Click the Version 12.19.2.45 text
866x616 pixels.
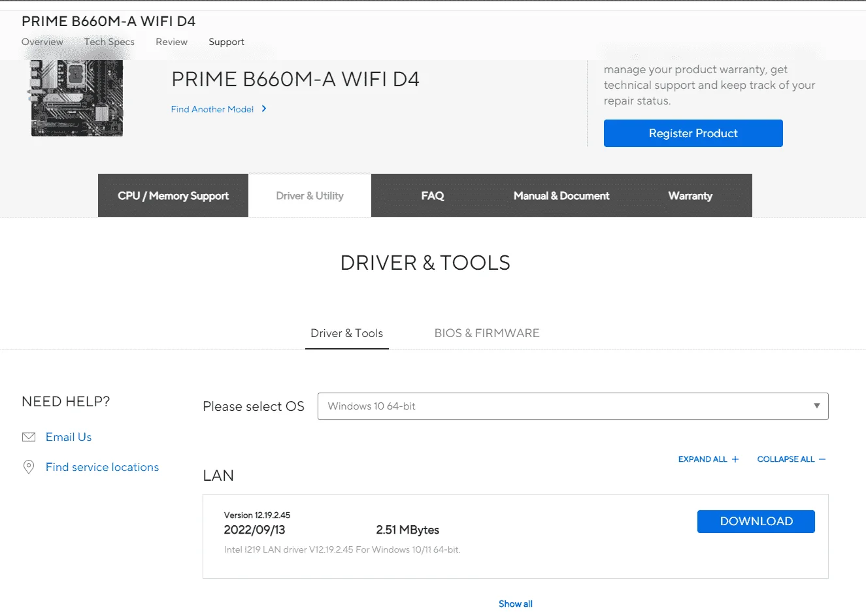pyautogui.click(x=257, y=515)
